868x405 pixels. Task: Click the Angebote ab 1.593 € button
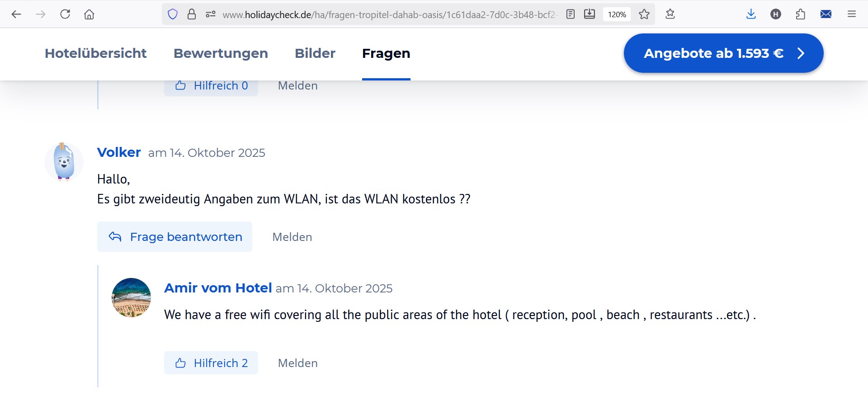723,53
